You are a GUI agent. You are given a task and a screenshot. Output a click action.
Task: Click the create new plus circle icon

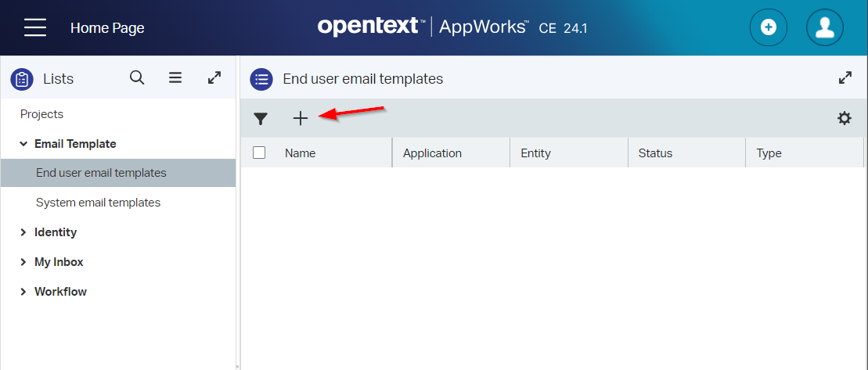[x=768, y=28]
